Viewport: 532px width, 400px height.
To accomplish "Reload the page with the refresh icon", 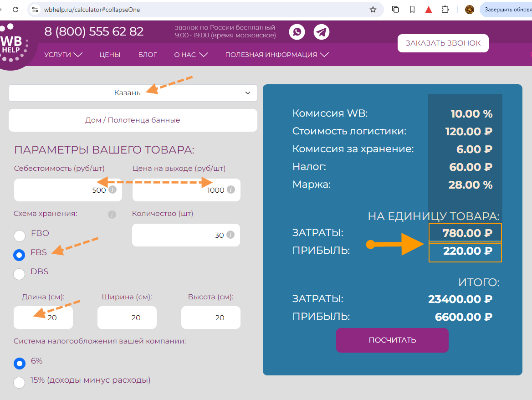I will tap(15, 10).
